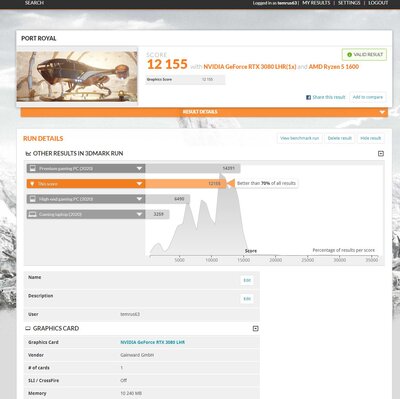Expand the RESULT DETAILS orange bar
The width and height of the screenshot is (400, 399).
point(204,112)
